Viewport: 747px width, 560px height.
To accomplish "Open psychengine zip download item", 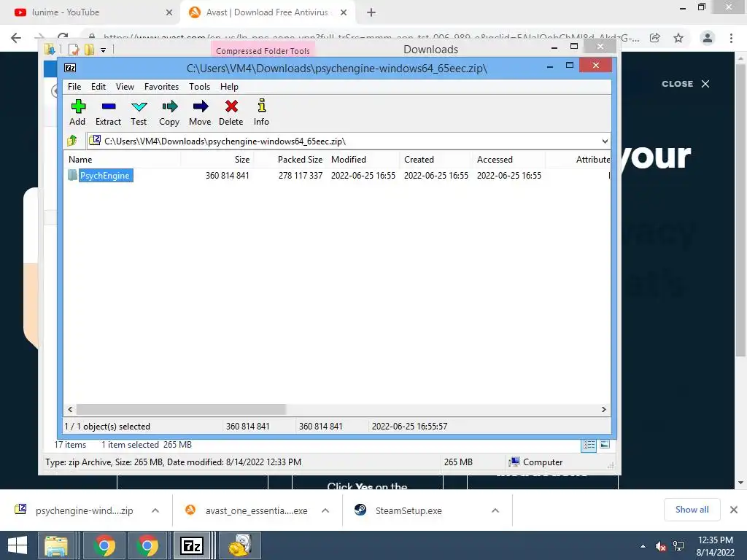I will [74, 510].
